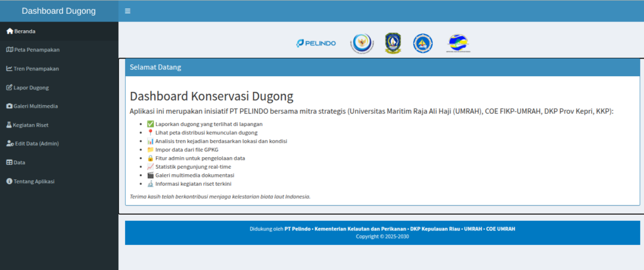Image resolution: width=644 pixels, height=270 pixels.
Task: Click the chart icon for Tren Penampakan
Action: click(9, 69)
